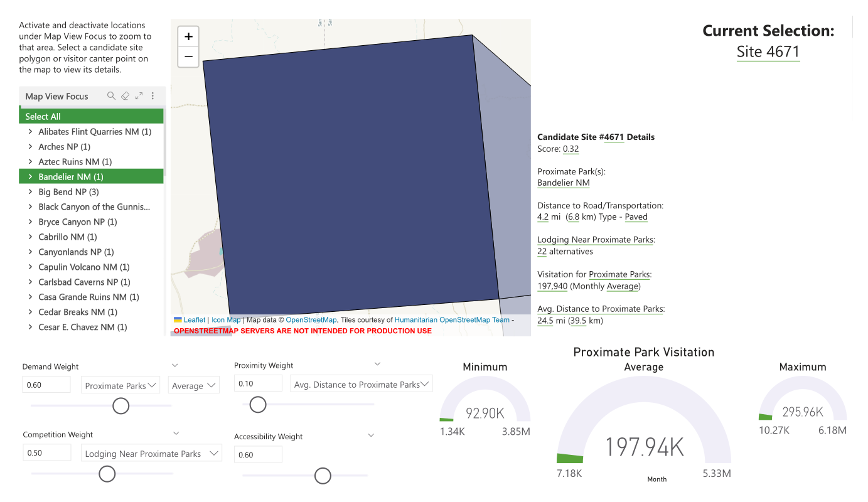Toggle the Select All option in the slicer
The image size is (868, 502).
[x=43, y=116]
